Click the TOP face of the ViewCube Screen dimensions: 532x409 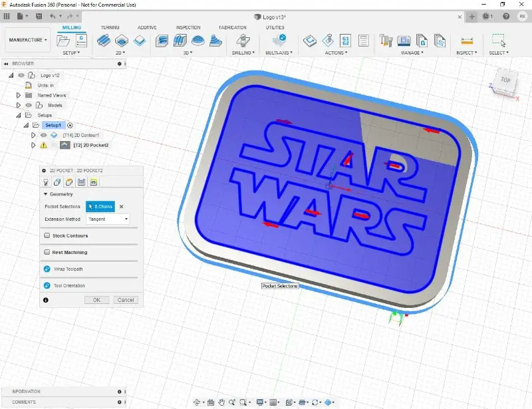[x=505, y=80]
